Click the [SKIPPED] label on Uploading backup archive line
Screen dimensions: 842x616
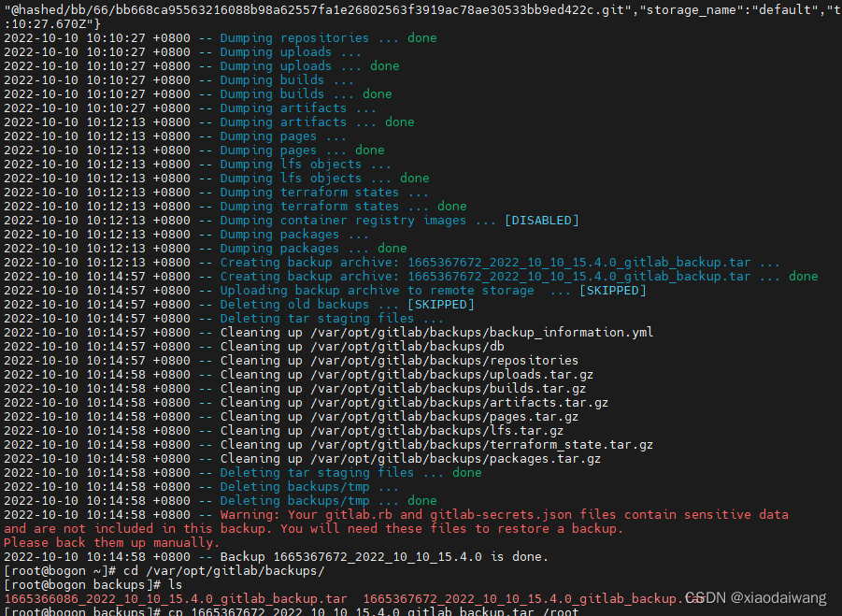[613, 291]
